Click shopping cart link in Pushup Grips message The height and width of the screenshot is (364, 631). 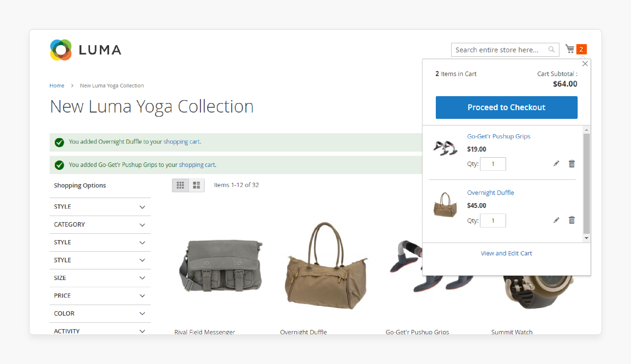point(197,165)
